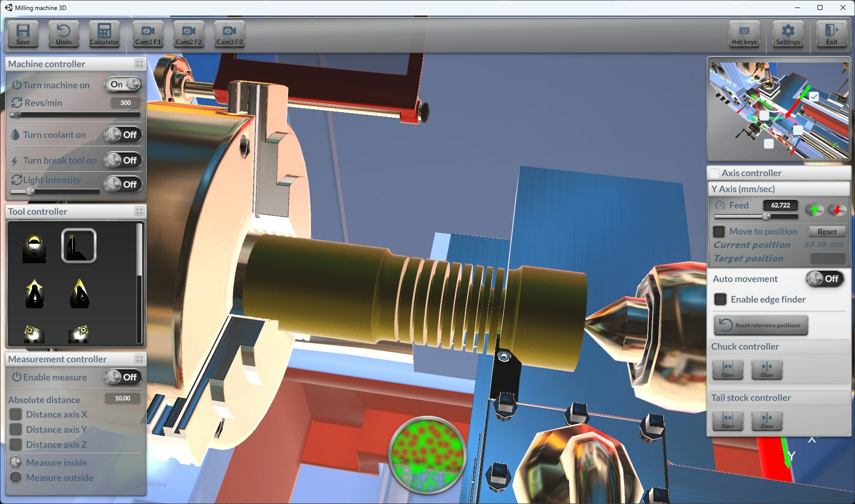Click the Save icon in the toolbar
The height and width of the screenshot is (504, 855).
click(x=23, y=34)
